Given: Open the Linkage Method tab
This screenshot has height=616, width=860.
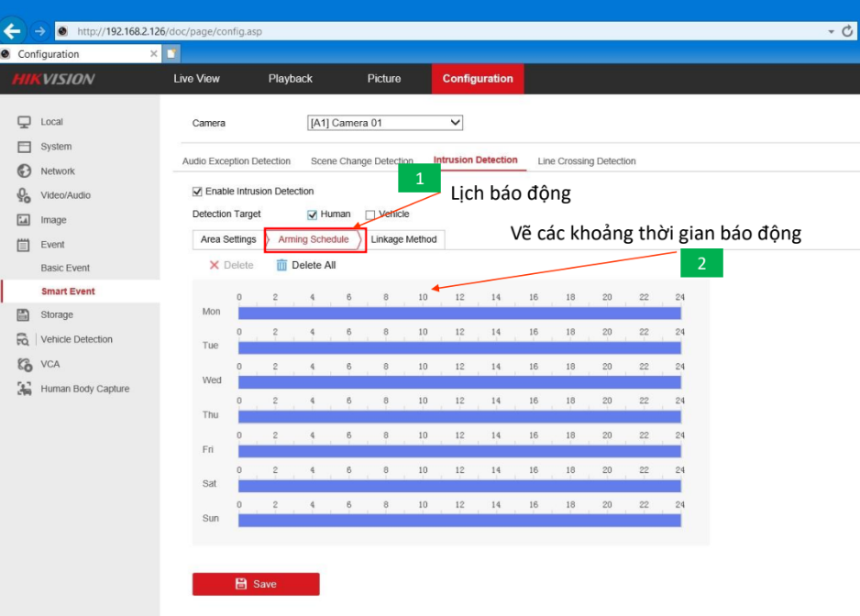Looking at the screenshot, I should [x=403, y=239].
